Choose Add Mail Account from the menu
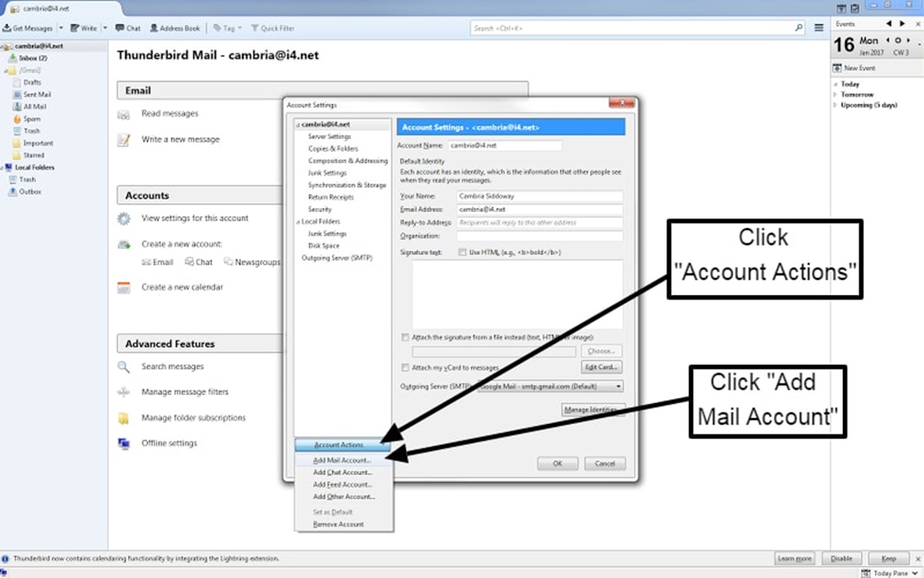The width and height of the screenshot is (924, 578). point(344,460)
